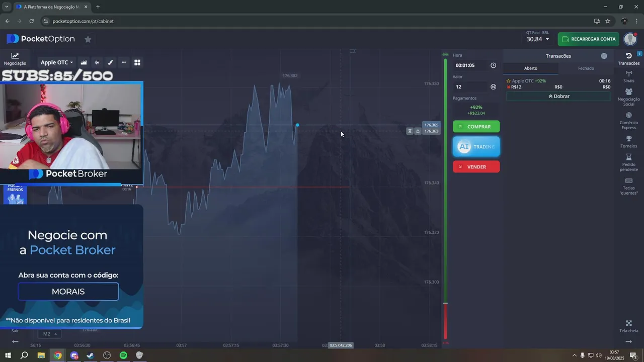Edit the Hora expiration time field
Viewport: 644px width, 362px height.
470,65
